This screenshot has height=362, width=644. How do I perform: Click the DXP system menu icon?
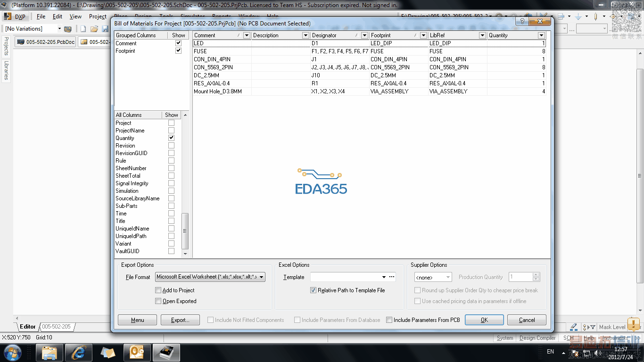pyautogui.click(x=8, y=16)
